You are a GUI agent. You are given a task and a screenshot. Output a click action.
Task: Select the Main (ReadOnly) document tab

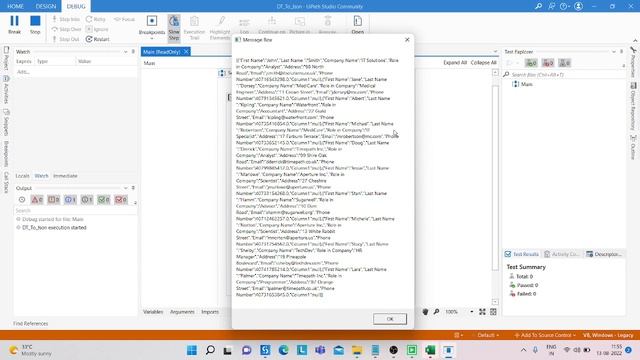tap(162, 52)
